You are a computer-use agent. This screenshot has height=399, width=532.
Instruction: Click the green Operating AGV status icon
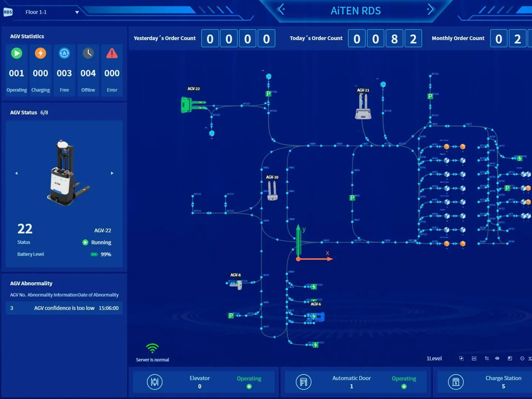pyautogui.click(x=17, y=53)
